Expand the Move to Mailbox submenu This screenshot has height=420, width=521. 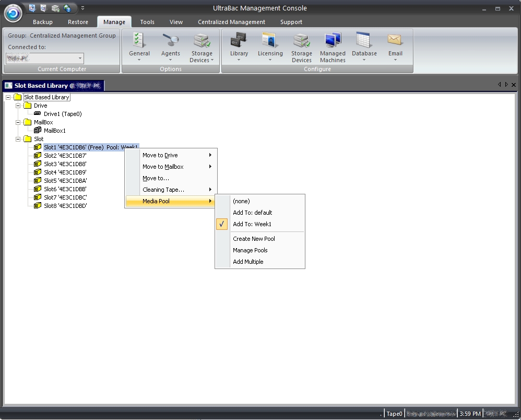[x=171, y=167]
